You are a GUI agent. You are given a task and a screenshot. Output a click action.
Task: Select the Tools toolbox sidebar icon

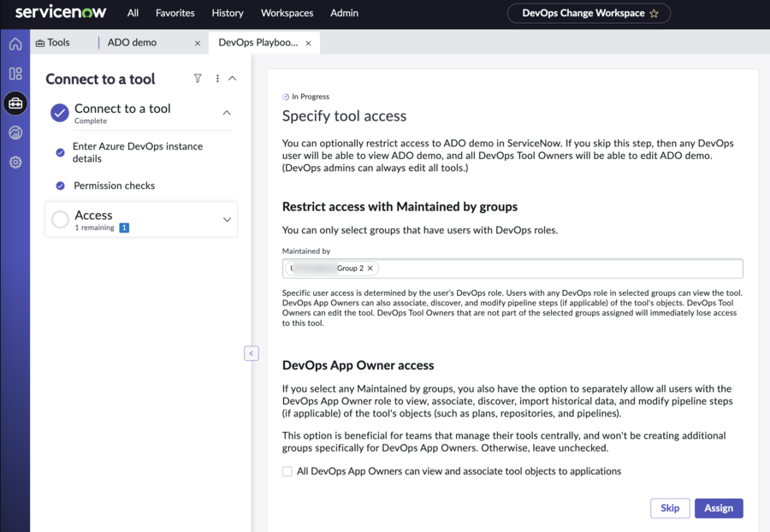pyautogui.click(x=15, y=103)
